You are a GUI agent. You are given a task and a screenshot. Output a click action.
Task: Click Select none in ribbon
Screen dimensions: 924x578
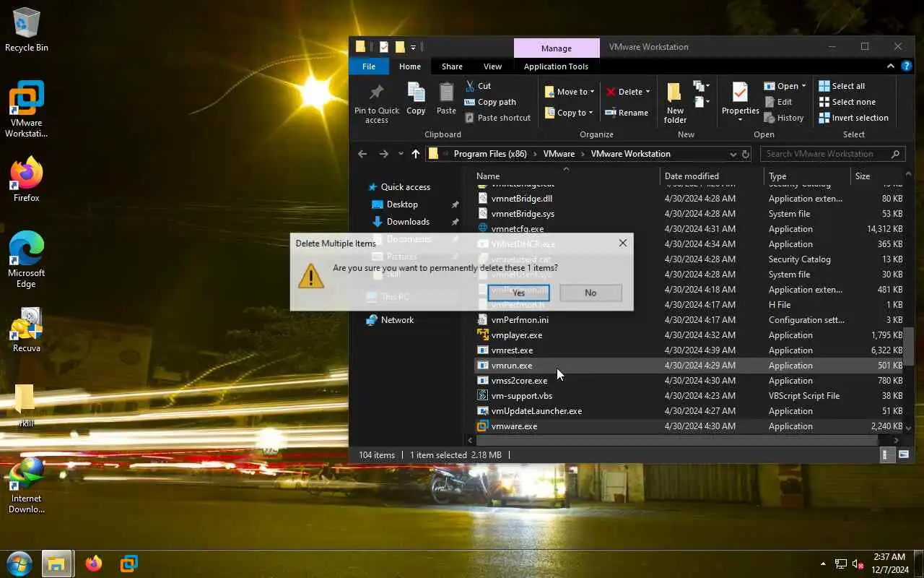pos(847,102)
